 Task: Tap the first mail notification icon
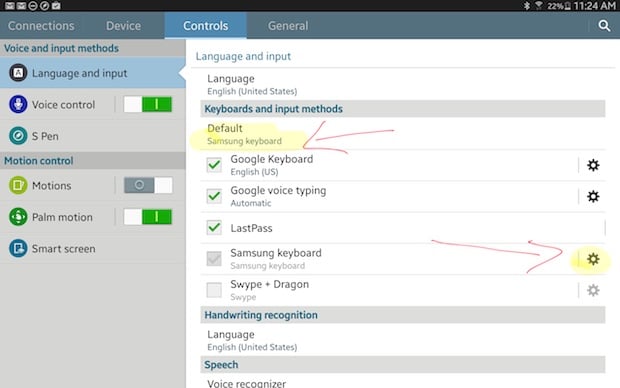[x=9, y=6]
